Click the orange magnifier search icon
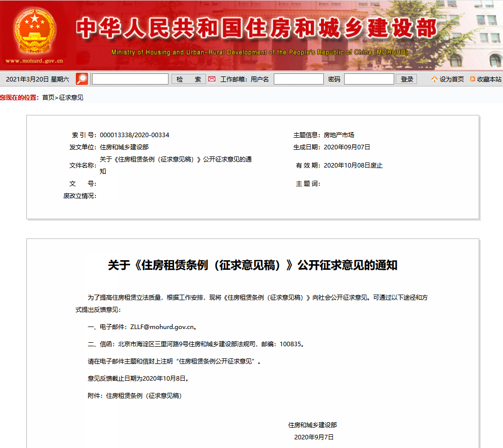 [x=82, y=79]
